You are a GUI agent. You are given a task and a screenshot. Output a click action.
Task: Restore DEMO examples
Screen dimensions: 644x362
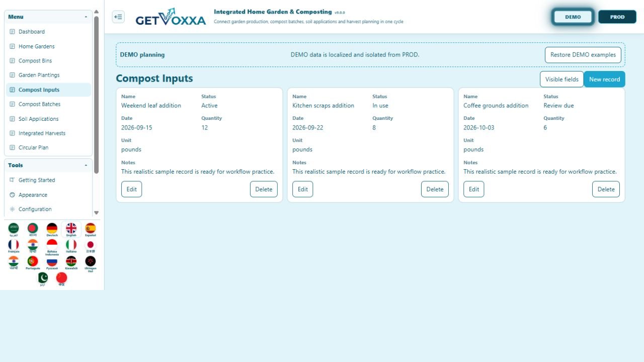point(583,55)
